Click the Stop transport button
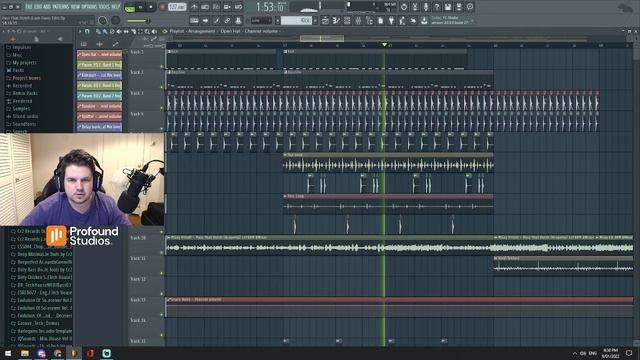Viewport: 640px width, 360px height. [x=151, y=7]
